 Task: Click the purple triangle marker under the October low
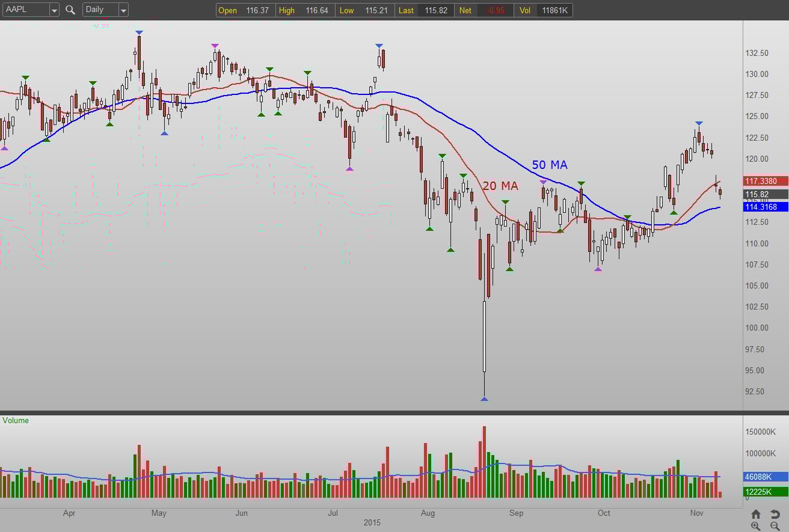[598, 269]
